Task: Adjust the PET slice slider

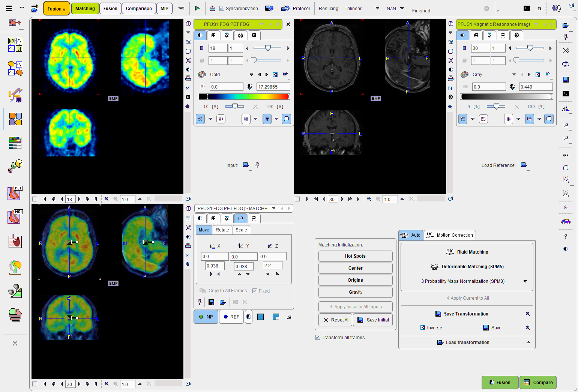Action: (268, 48)
